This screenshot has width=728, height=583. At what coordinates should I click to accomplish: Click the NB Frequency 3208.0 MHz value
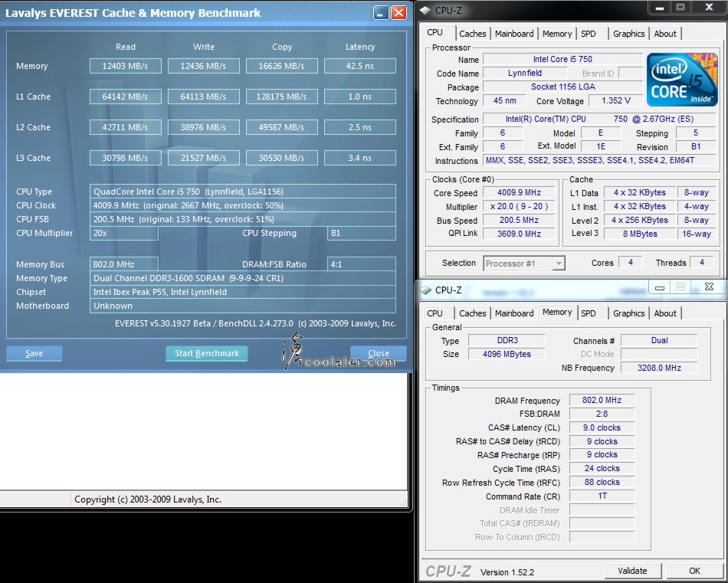click(x=659, y=368)
